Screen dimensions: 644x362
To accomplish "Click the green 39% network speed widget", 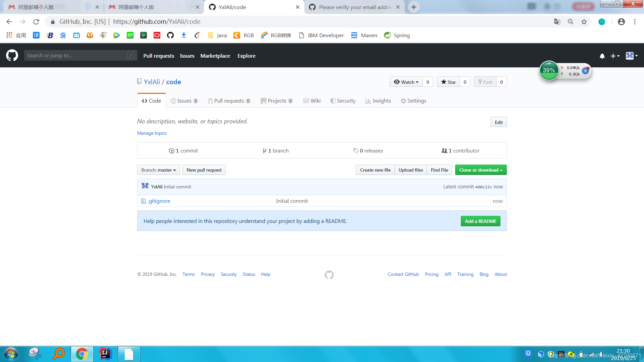I will (x=549, y=70).
